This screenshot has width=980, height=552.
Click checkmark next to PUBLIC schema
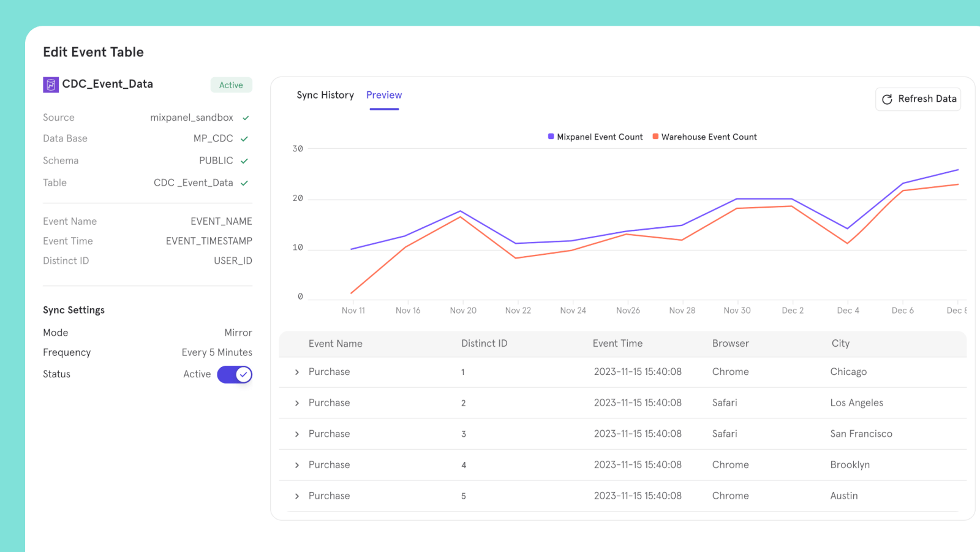coord(244,161)
